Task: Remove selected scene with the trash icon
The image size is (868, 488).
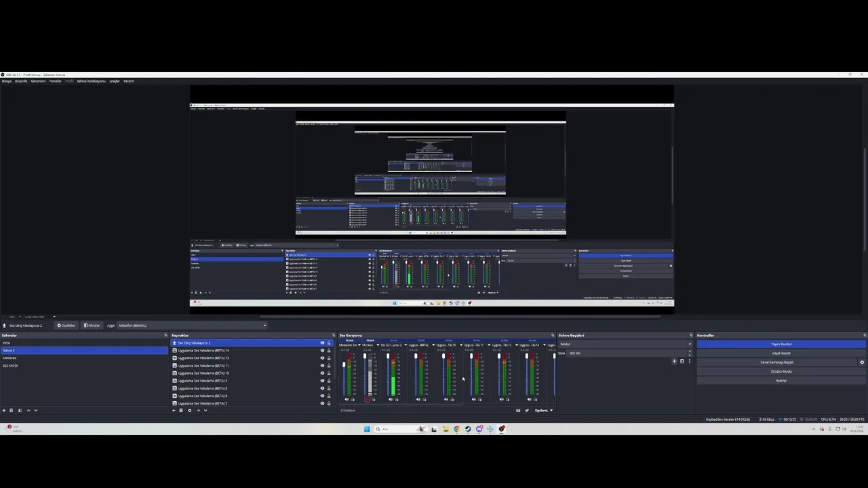Action: [x=11, y=410]
